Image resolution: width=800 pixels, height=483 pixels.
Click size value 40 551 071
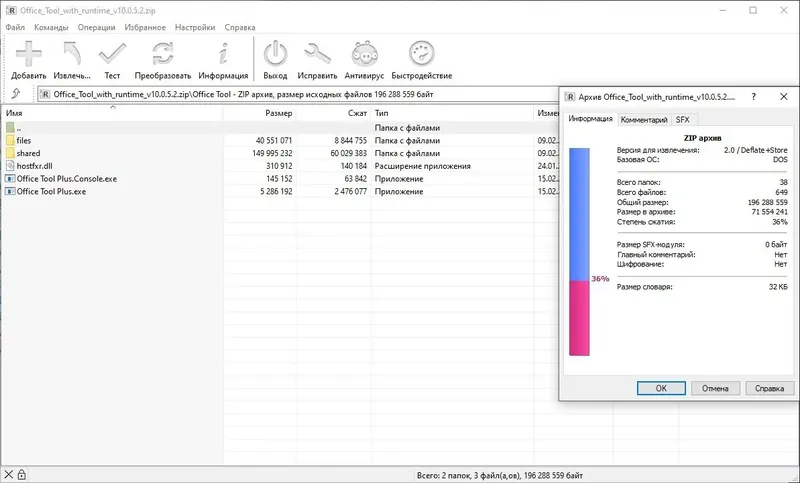274,140
